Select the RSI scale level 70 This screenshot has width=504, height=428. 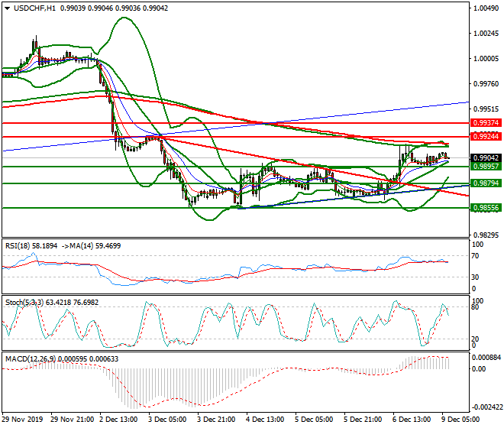(x=475, y=256)
